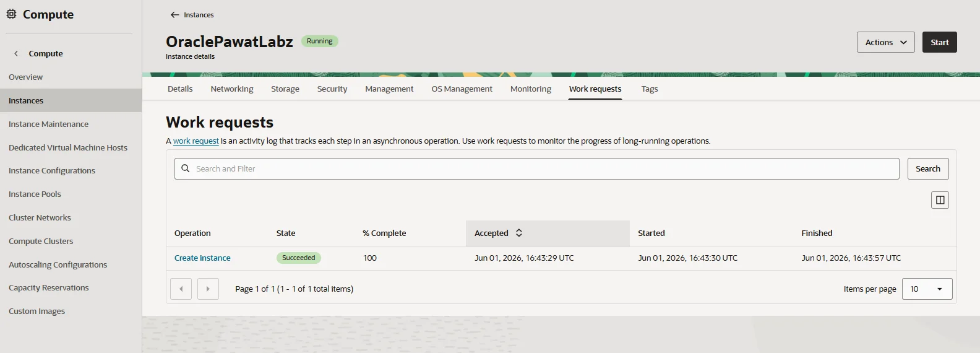Screen dimensions: 980x353
Task: Click the Search button
Action: pos(928,168)
